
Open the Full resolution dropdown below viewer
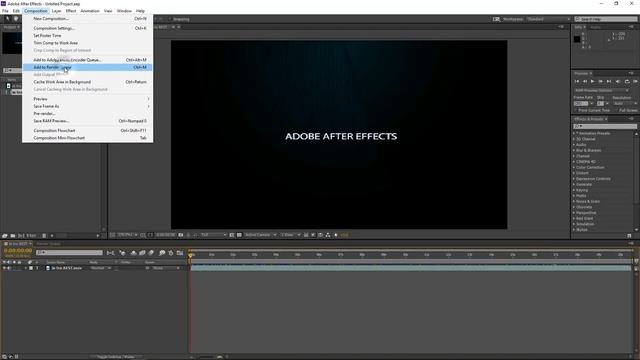[213, 235]
